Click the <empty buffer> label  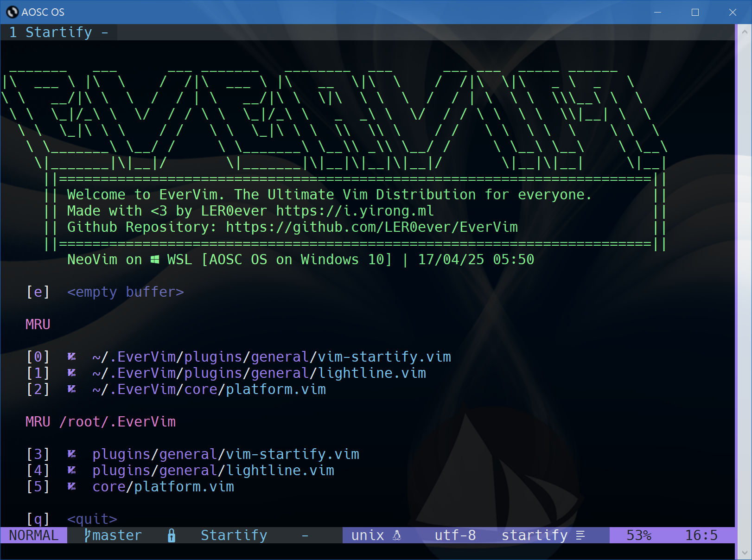coord(126,292)
